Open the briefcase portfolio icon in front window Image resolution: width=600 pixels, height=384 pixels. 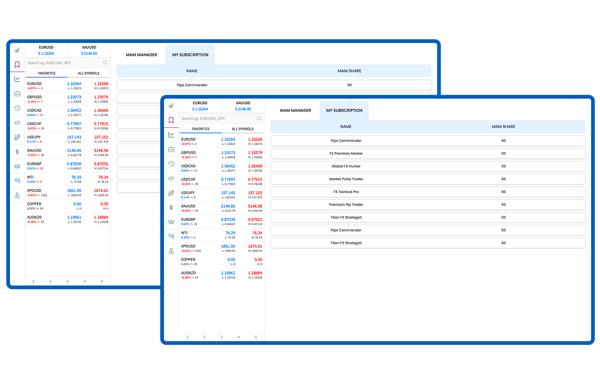(171, 149)
